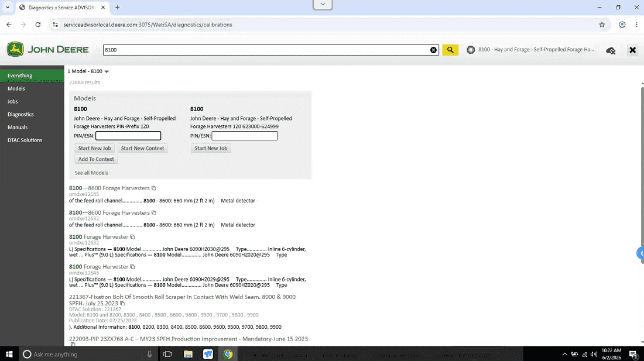
Task: Select DTAC Solutions in the sidebar
Action: coord(32,140)
